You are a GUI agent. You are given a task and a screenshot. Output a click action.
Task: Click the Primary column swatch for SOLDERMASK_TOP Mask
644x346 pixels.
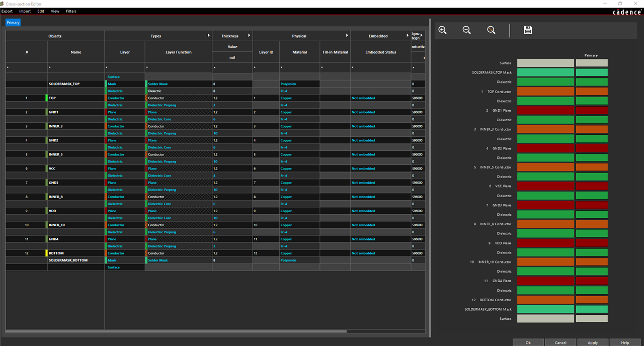[591, 72]
